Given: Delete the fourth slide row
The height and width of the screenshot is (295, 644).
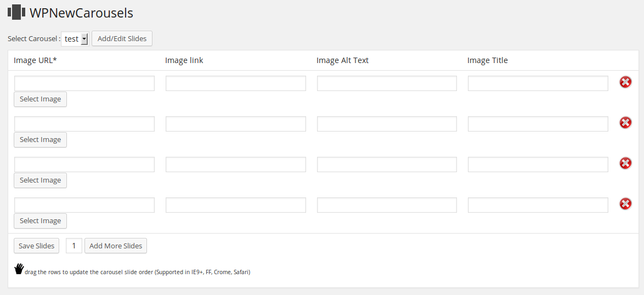Looking at the screenshot, I should pos(625,204).
